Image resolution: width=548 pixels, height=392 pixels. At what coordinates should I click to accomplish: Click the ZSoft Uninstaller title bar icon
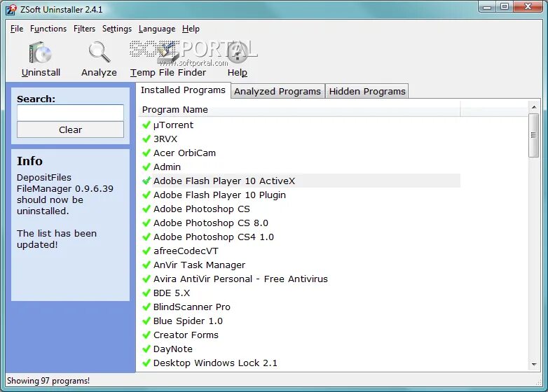[11, 9]
